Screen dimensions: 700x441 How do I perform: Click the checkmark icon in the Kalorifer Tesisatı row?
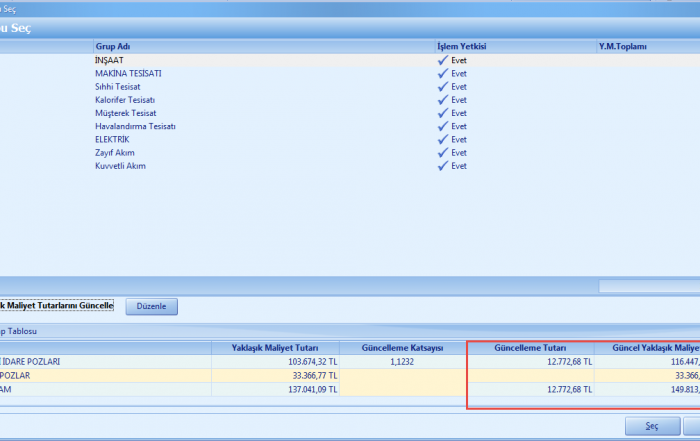point(442,100)
